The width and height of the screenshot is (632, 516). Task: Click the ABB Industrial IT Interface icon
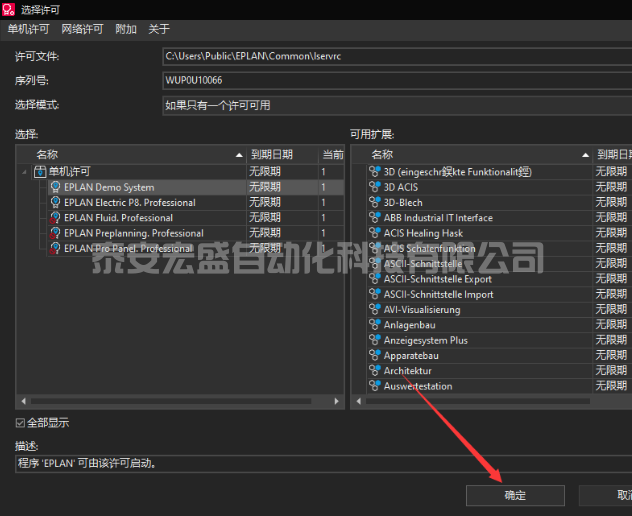point(375,218)
